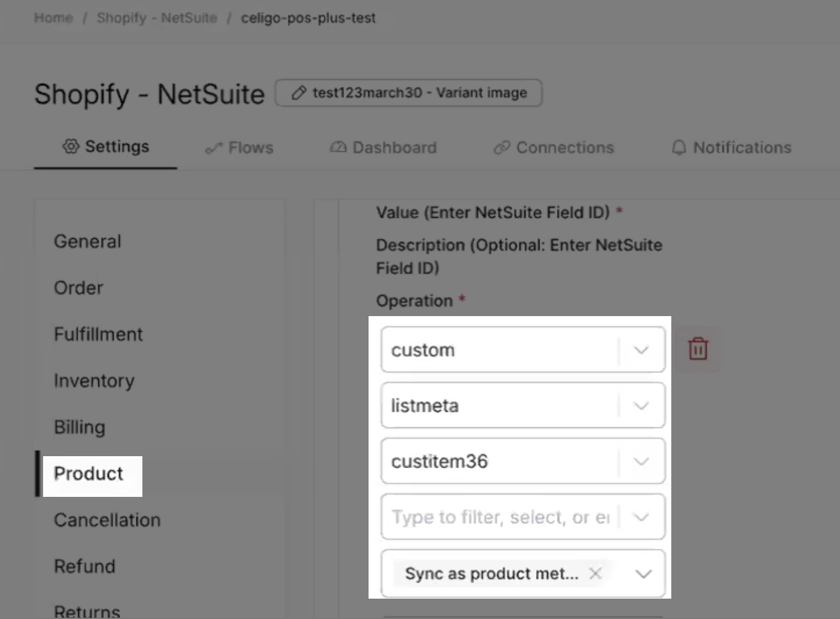
Task: Open the Dashboard tab
Action: tap(384, 147)
